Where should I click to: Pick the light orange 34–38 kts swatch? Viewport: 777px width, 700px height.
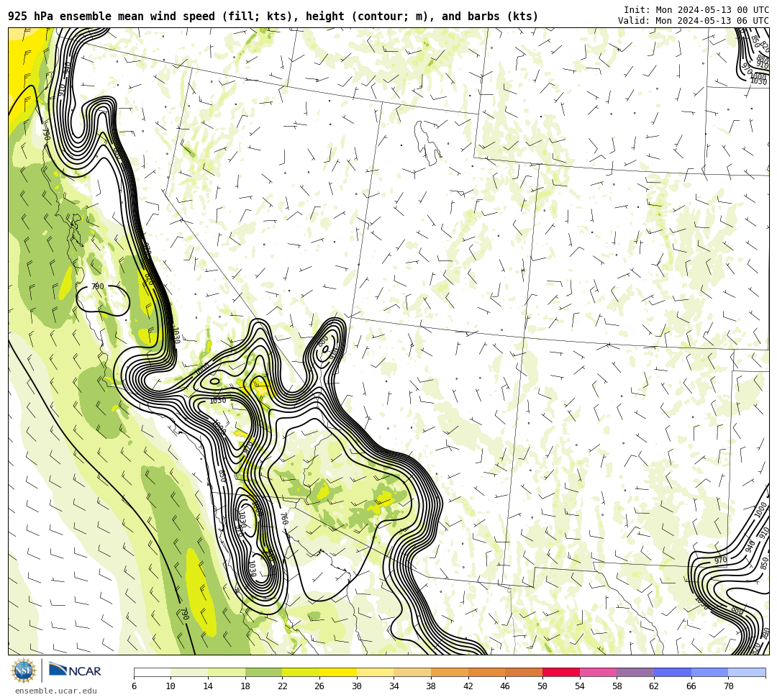412,672
